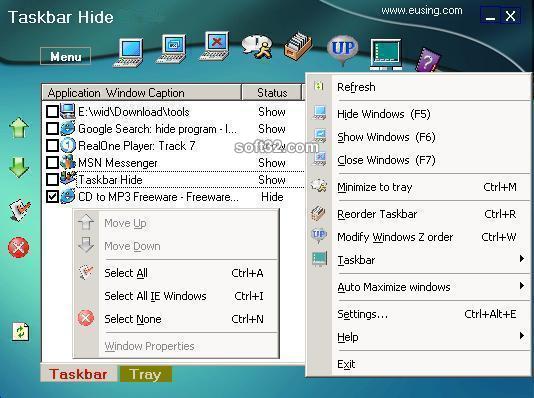The height and width of the screenshot is (398, 534).
Task: Click the MSN Messenger application icon in list
Action: [68, 162]
